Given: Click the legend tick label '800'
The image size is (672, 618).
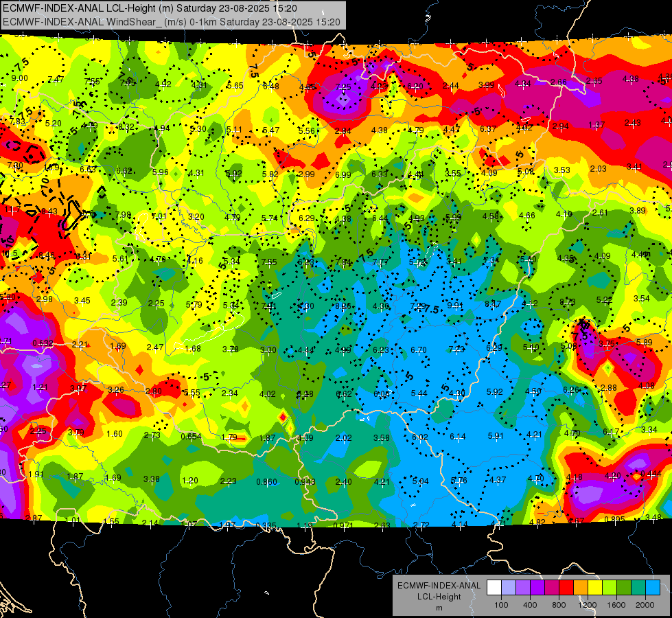Looking at the screenshot, I should (x=559, y=605).
